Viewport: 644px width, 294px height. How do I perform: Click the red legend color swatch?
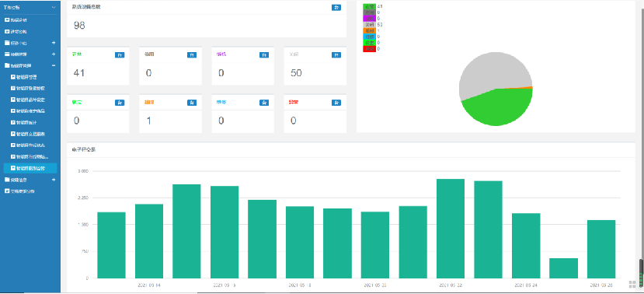pyautogui.click(x=369, y=49)
